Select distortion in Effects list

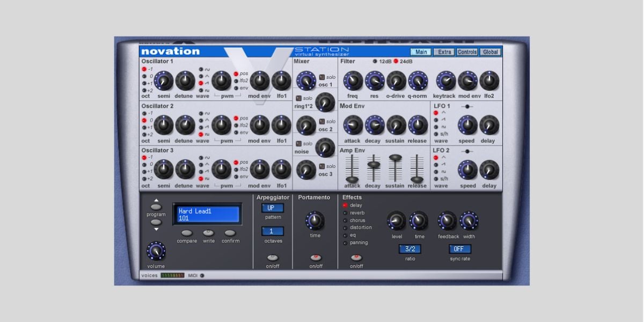coord(345,228)
